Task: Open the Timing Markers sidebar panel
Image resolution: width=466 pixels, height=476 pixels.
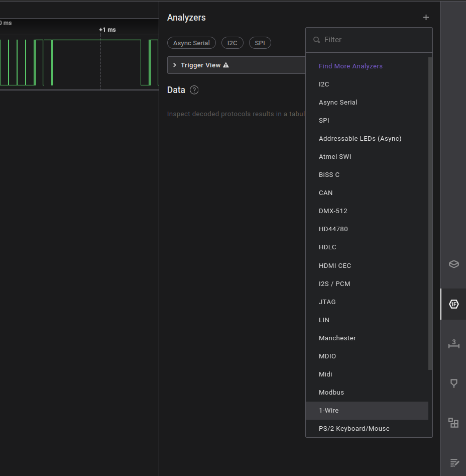Action: coord(453,384)
